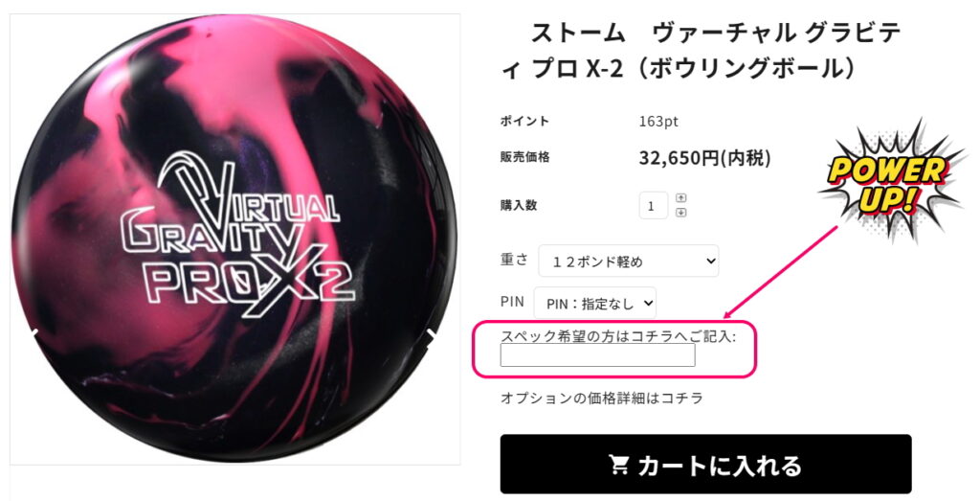
Task: Open the PIN：指定なし dropdown
Action: tap(594, 304)
